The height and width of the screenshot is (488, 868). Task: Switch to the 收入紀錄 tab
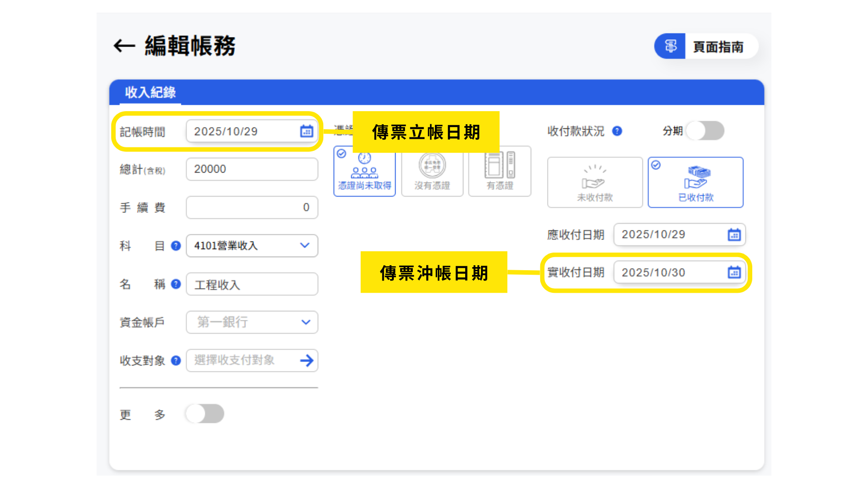(x=150, y=93)
